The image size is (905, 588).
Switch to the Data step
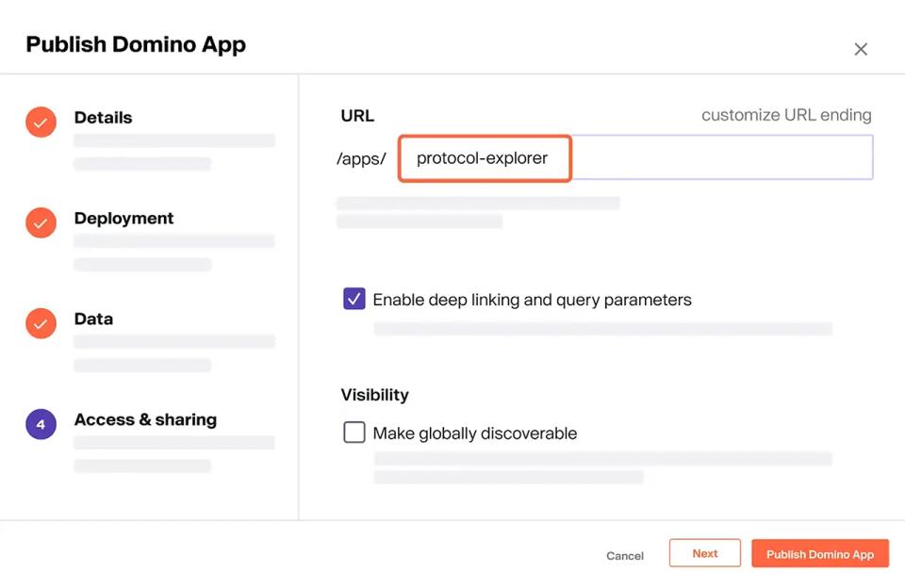pyautogui.click(x=93, y=318)
